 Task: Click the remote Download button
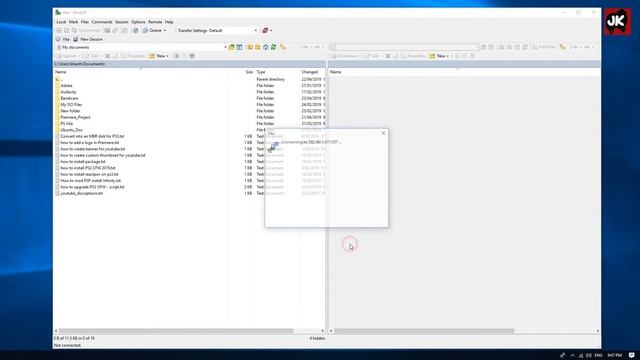346,56
